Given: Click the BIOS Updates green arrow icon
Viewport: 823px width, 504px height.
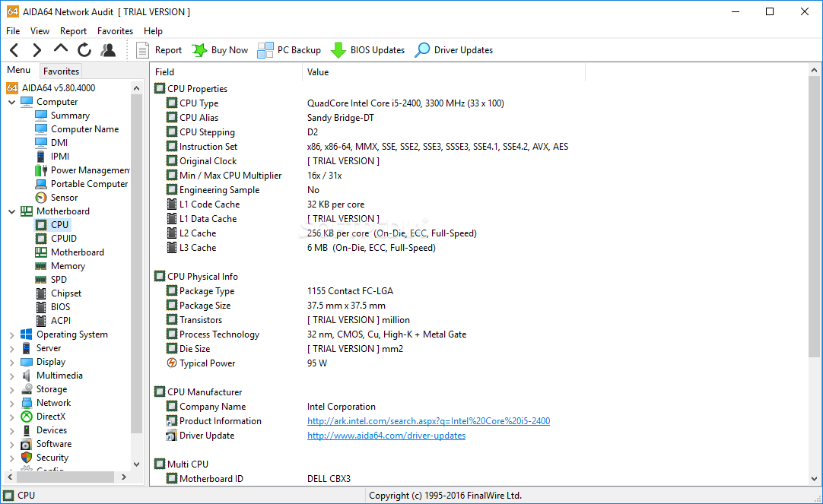Looking at the screenshot, I should (x=338, y=50).
